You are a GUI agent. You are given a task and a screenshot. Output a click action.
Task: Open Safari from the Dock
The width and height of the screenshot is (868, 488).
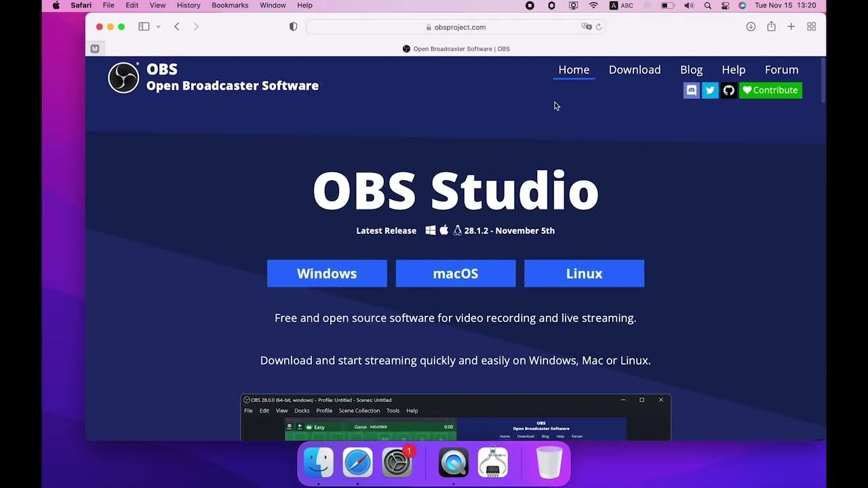[x=357, y=463]
